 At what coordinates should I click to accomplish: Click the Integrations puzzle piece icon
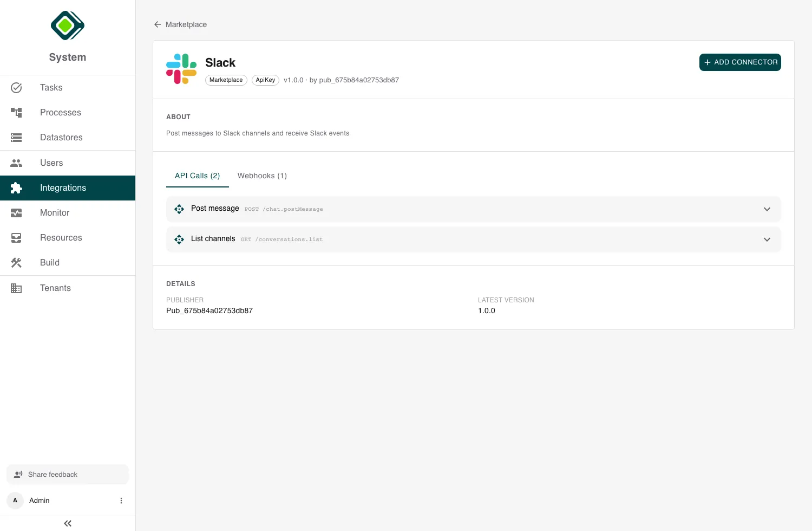pyautogui.click(x=16, y=188)
